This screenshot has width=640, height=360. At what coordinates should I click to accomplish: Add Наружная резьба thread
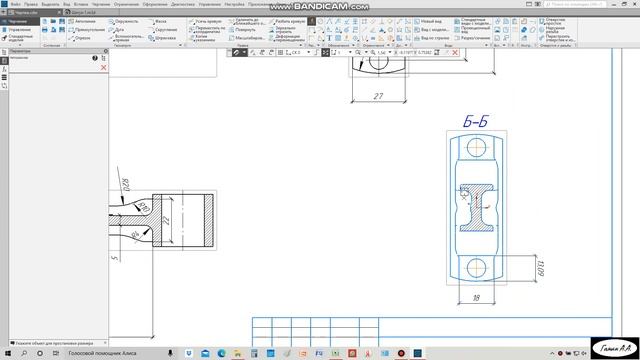click(x=552, y=29)
